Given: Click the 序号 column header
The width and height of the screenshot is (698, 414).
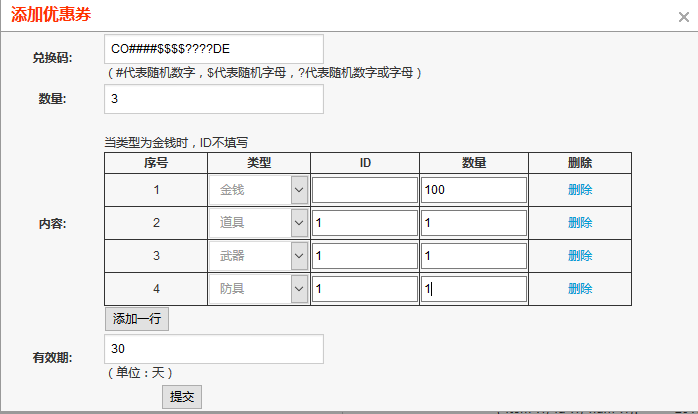Looking at the screenshot, I should (x=156, y=163).
